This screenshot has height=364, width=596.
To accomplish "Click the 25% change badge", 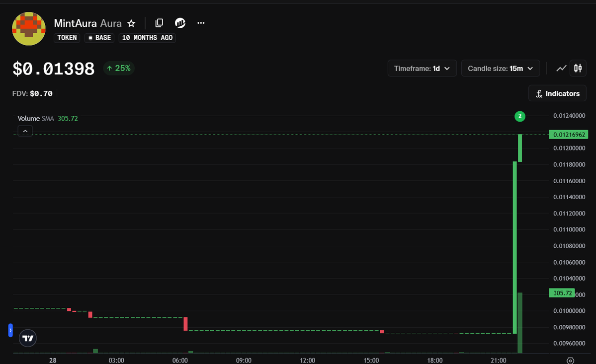I will 119,69.
